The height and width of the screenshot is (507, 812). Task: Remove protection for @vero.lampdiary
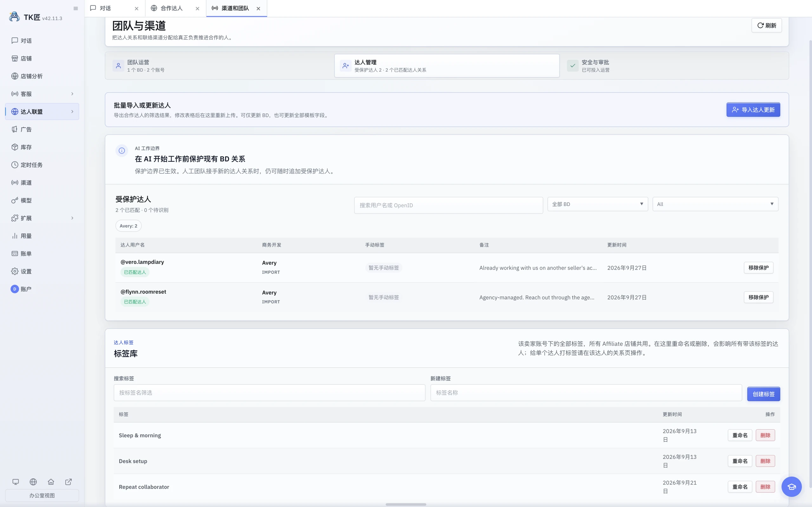pos(758,267)
